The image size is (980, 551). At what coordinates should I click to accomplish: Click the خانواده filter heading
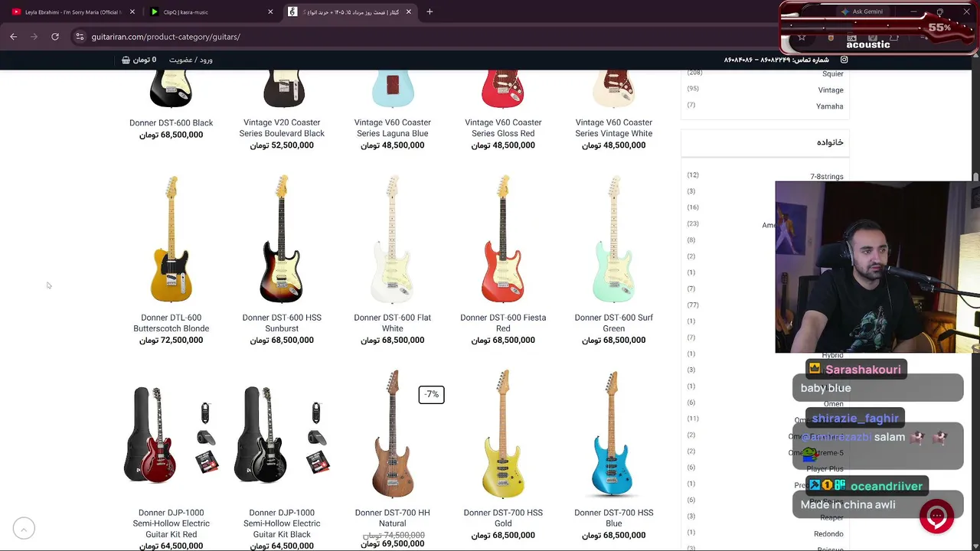tap(830, 142)
